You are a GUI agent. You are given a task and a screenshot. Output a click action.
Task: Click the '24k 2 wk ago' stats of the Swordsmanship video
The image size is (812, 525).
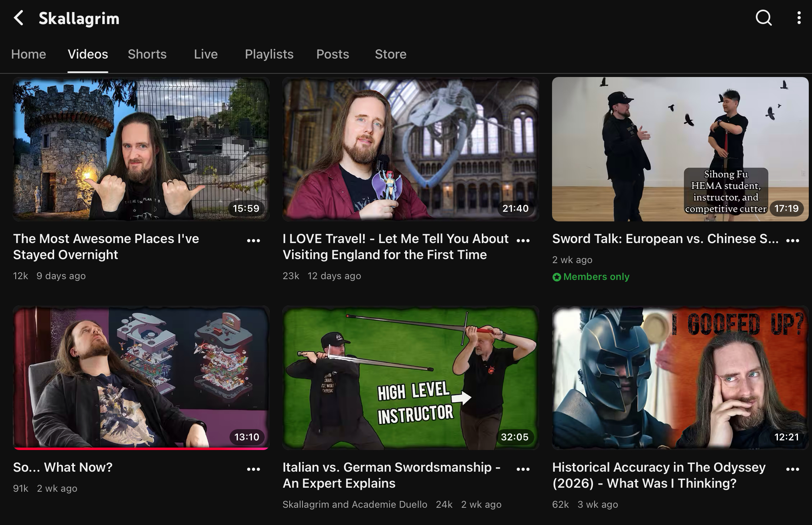coord(469,505)
